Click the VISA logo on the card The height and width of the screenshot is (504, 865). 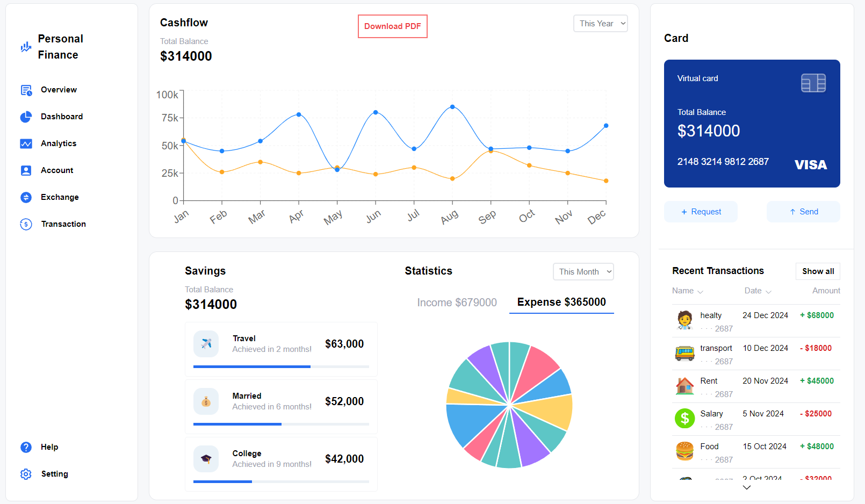[x=811, y=165]
